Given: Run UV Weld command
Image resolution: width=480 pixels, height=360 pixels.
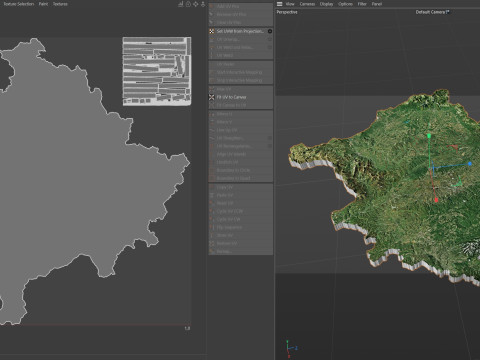Looking at the screenshot, I should tap(241, 55).
